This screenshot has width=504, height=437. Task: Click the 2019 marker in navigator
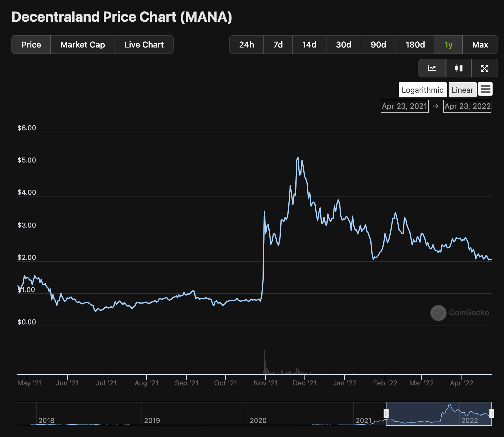[152, 420]
